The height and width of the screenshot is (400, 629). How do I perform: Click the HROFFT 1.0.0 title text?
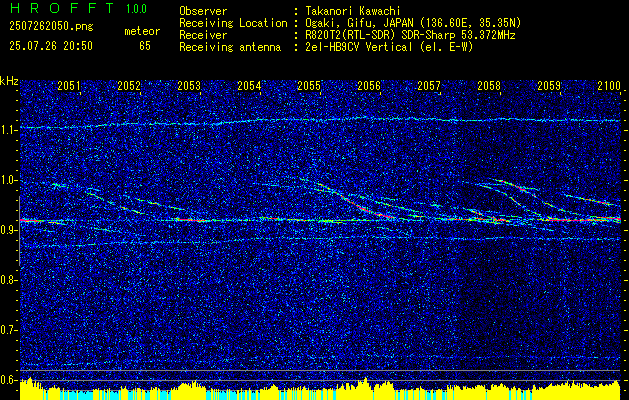click(x=79, y=8)
